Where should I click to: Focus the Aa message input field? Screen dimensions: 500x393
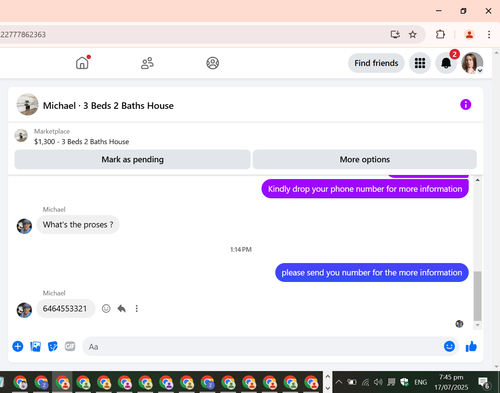(262, 347)
